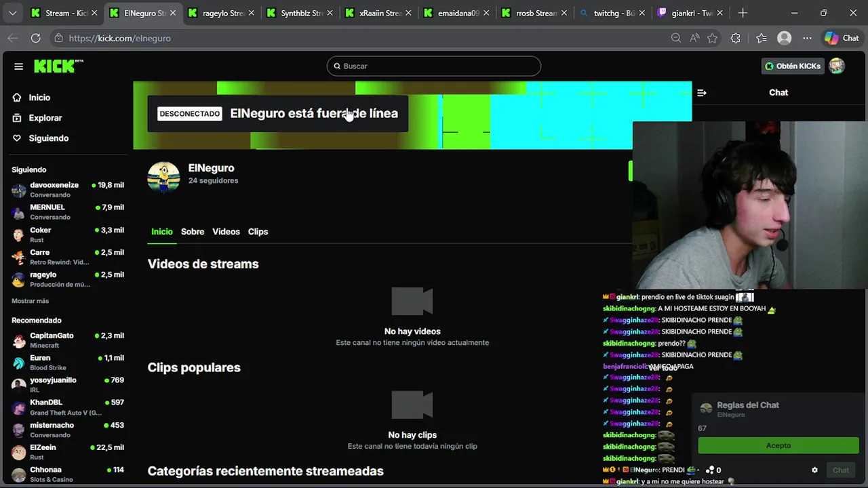
Task: Open Coker channel playing Rust
Action: tap(68, 235)
